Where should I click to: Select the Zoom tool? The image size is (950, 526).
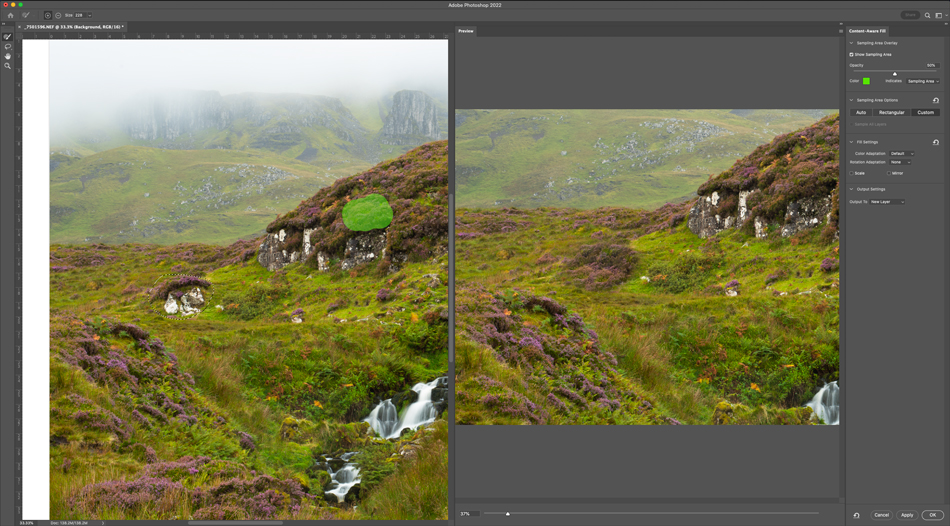pyautogui.click(x=8, y=66)
